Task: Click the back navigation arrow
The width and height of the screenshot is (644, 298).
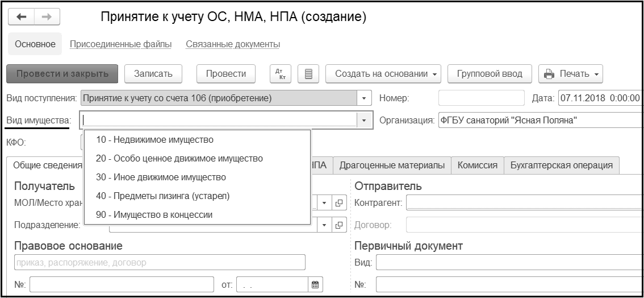Action: tap(23, 18)
